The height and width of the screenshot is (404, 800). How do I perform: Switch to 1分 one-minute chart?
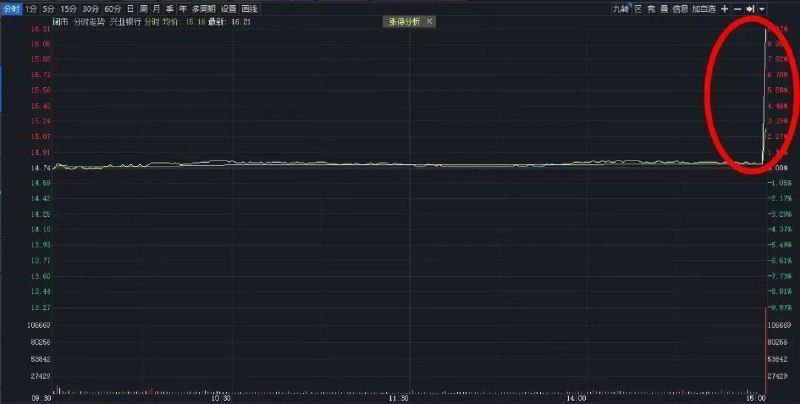tap(31, 8)
